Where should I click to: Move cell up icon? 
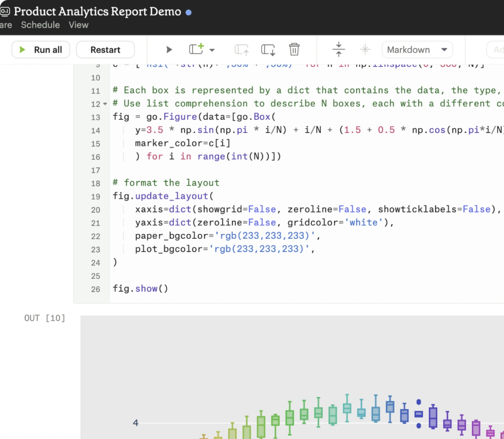point(241,50)
